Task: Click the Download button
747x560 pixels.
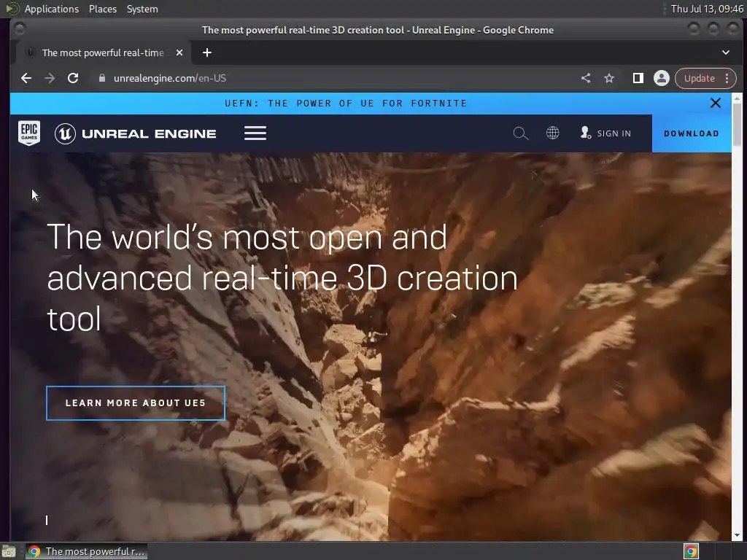Action: 692,133
